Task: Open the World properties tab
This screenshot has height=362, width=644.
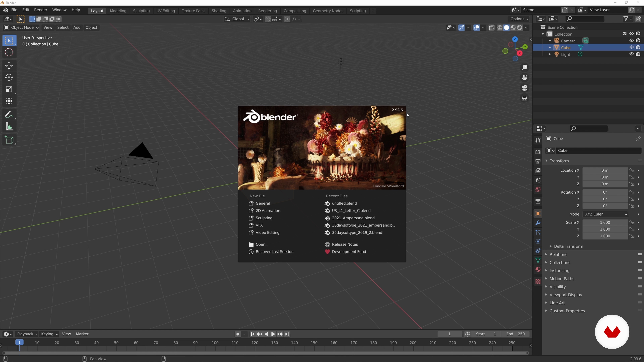Action: pos(538,190)
